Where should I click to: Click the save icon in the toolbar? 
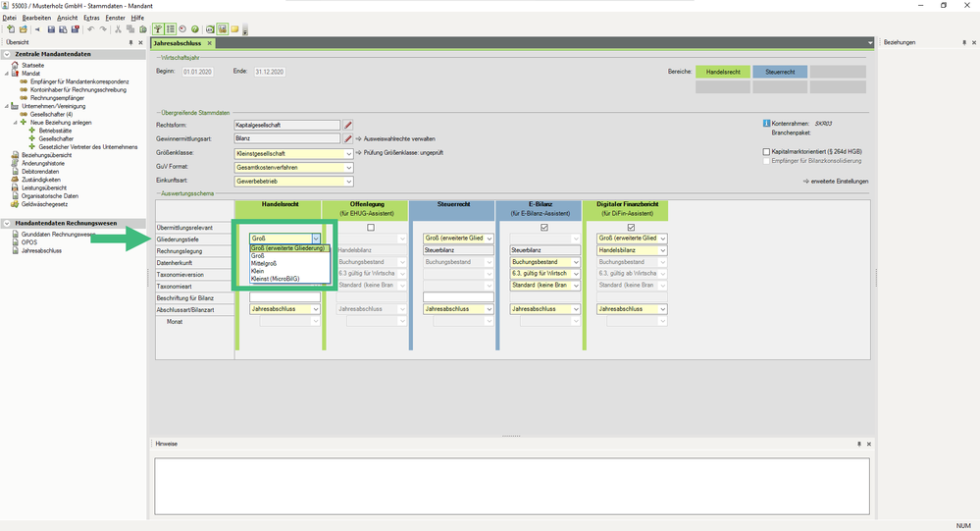tap(51, 29)
